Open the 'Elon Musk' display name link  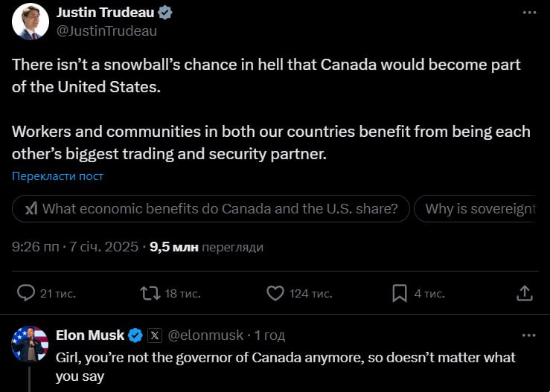90,335
